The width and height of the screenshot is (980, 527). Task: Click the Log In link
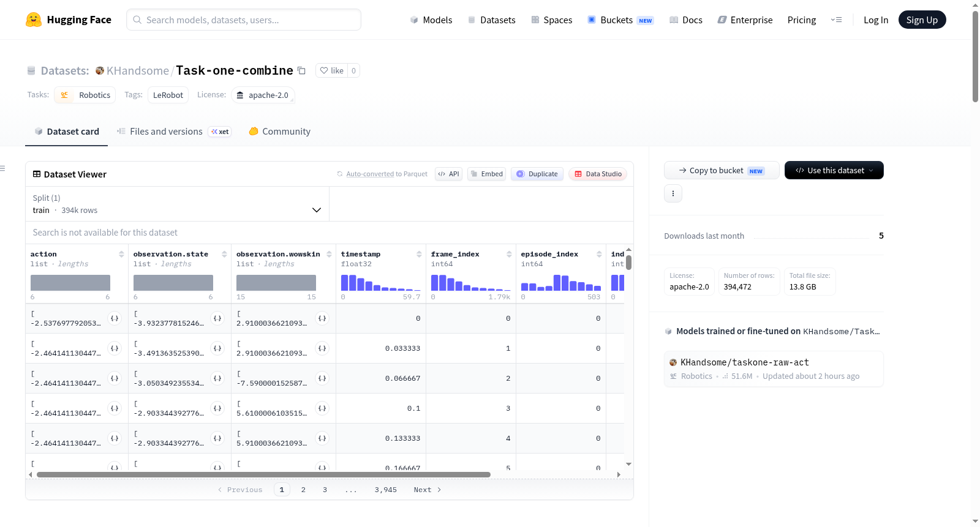tap(876, 20)
